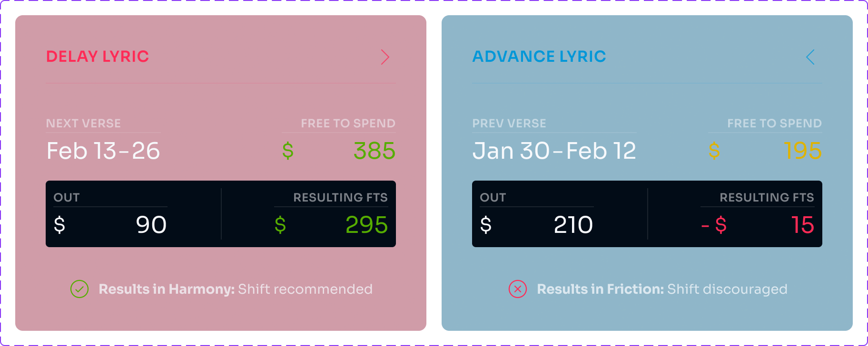The height and width of the screenshot is (346, 868).
Task: Click the OUT 90 amount field
Action: [x=110, y=225]
